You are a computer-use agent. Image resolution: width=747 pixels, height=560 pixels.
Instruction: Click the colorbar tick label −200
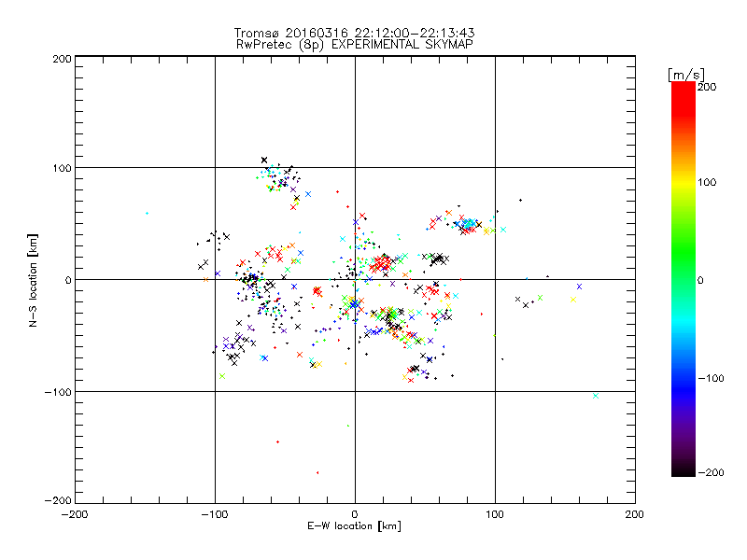(711, 472)
